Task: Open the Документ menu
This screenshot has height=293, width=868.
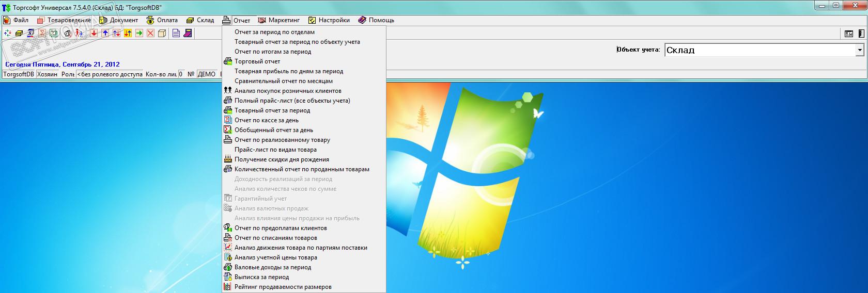Action: pyautogui.click(x=119, y=20)
